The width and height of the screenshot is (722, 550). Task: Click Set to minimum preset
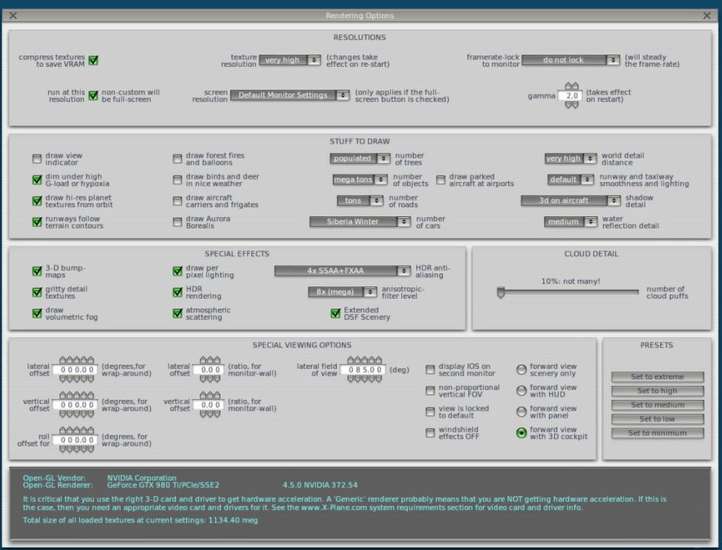658,433
